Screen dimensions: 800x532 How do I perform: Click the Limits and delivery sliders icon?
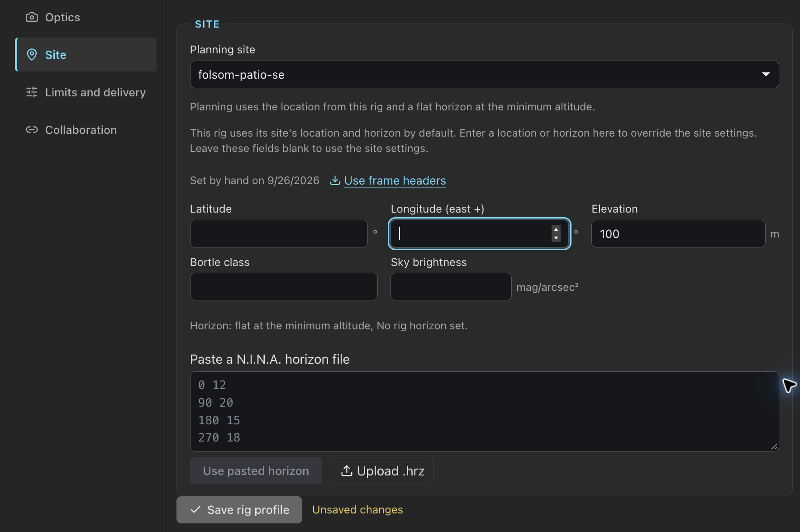coord(32,92)
